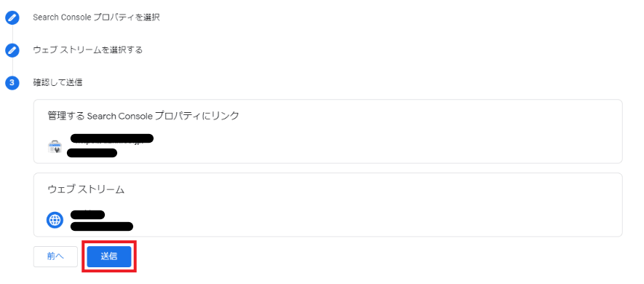Image resolution: width=644 pixels, height=284 pixels.
Task: Select the redacted Search Console property URL
Action: click(x=112, y=138)
